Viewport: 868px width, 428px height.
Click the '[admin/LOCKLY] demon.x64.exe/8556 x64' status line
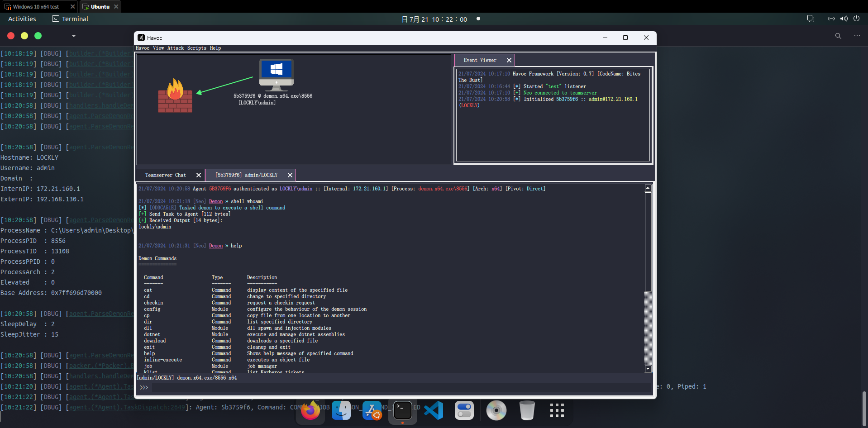point(187,378)
